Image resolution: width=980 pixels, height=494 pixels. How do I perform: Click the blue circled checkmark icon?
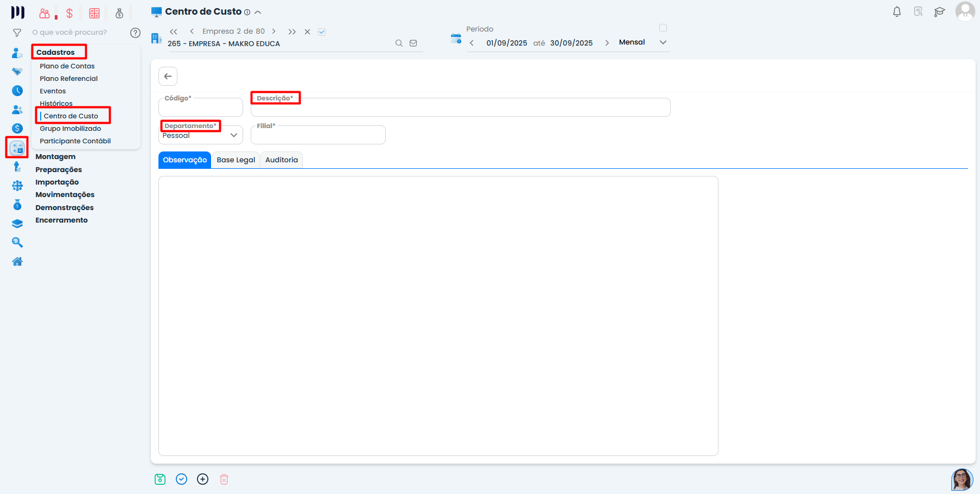pos(182,479)
